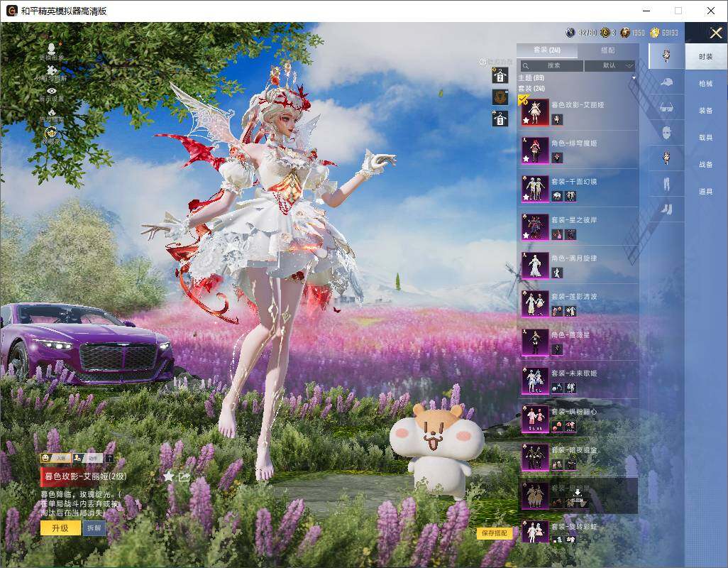
Task: Open the 道具 side menu
Action: pos(706,192)
